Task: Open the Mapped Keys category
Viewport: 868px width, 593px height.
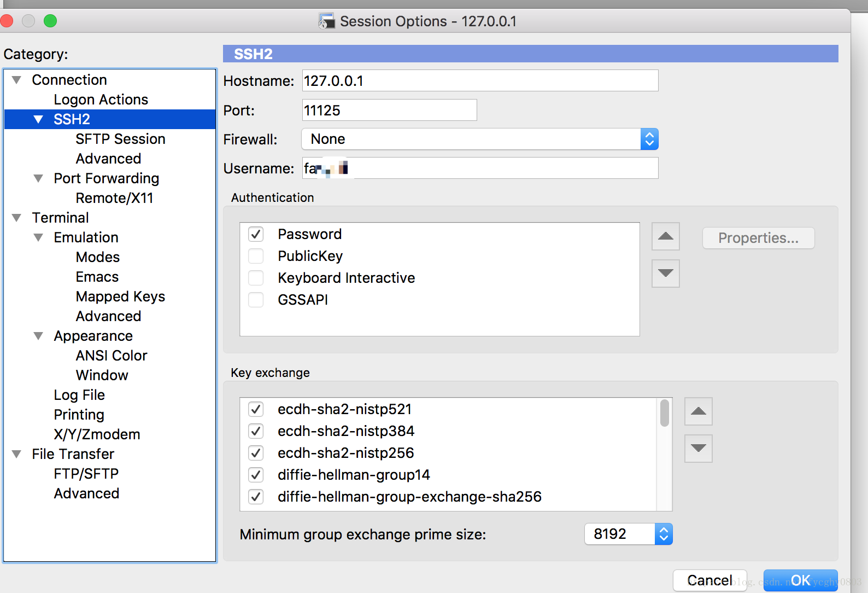Action: tap(121, 296)
